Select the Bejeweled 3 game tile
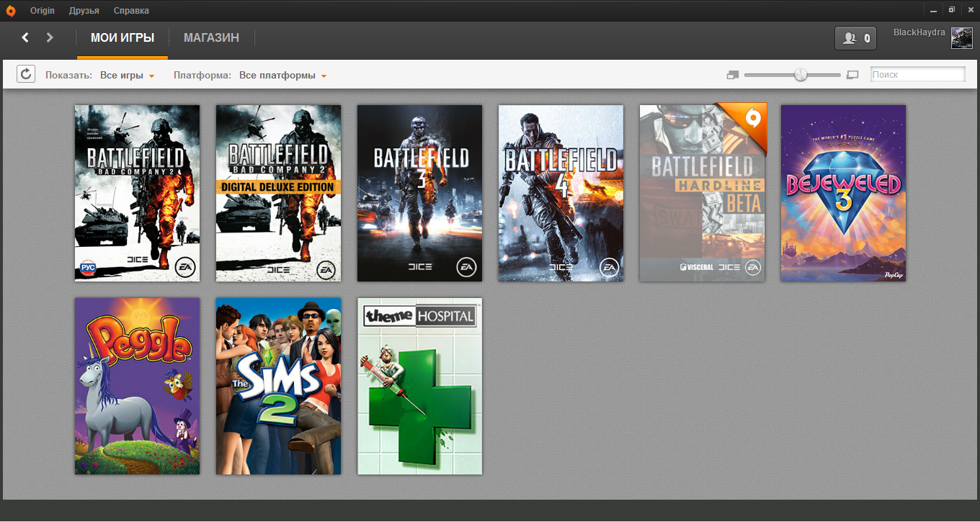The height and width of the screenshot is (522, 980). 843,193
